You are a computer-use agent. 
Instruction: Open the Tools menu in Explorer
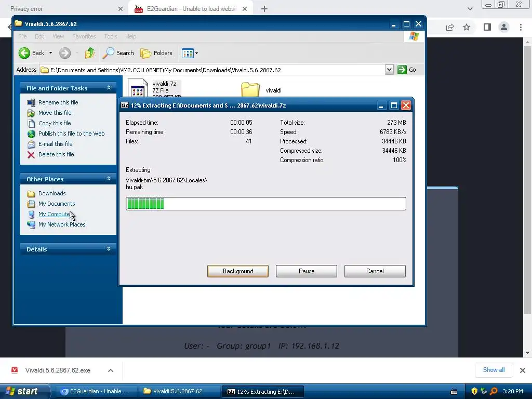tap(111, 36)
